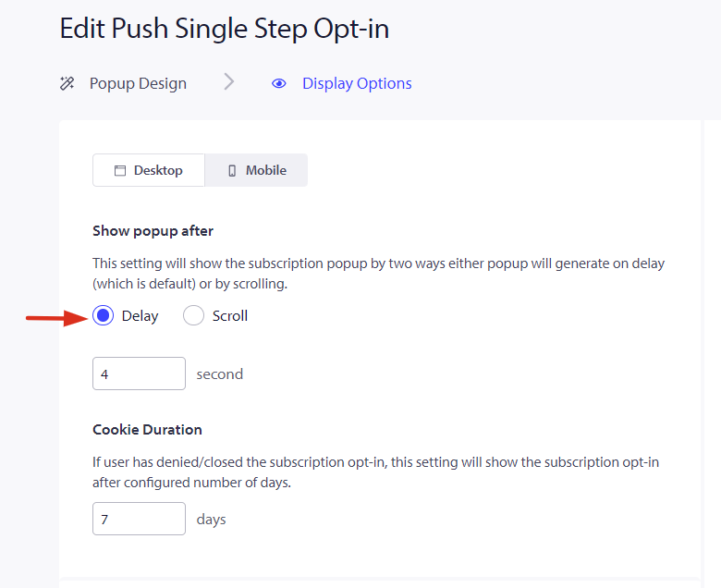Click the 'Cookie Duration' heading

click(147, 430)
